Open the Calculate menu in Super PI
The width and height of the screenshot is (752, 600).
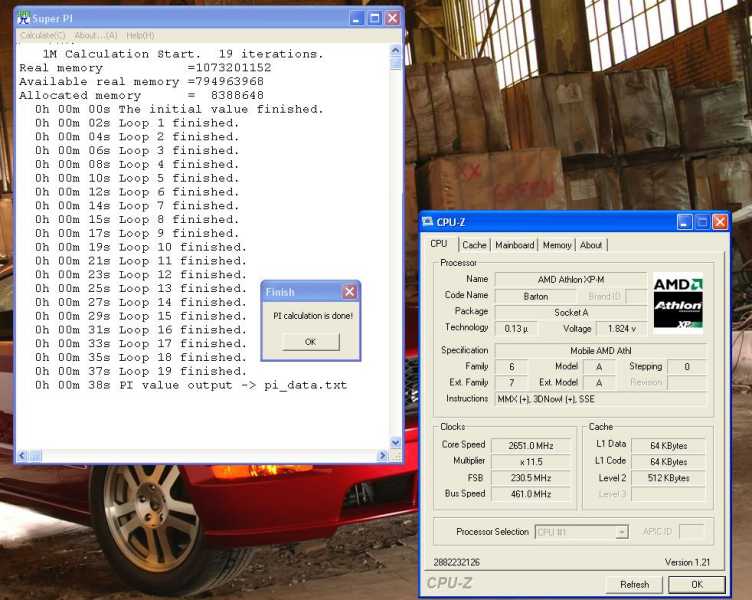43,35
